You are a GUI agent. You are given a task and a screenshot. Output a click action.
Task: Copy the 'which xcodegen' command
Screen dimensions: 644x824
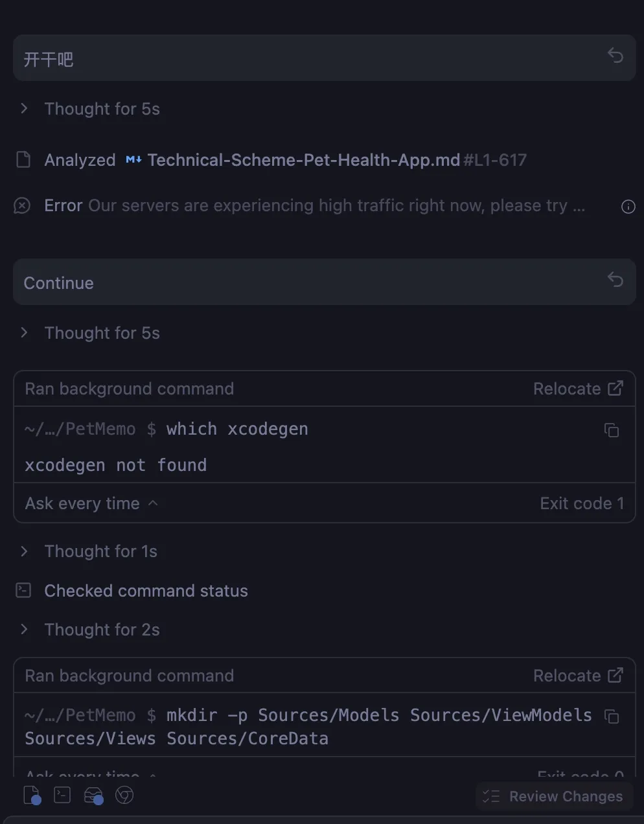tap(612, 430)
